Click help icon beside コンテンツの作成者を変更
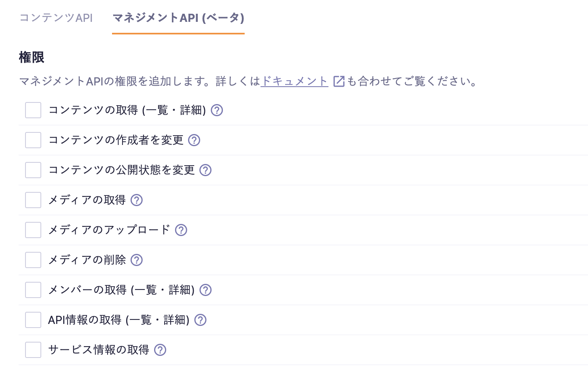The image size is (588, 379). 195,140
